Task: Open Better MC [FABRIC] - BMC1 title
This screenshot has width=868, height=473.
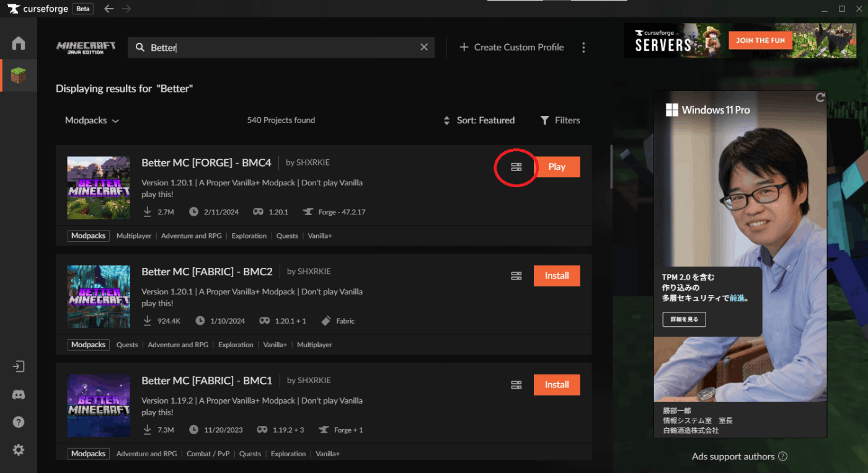Action: (207, 381)
